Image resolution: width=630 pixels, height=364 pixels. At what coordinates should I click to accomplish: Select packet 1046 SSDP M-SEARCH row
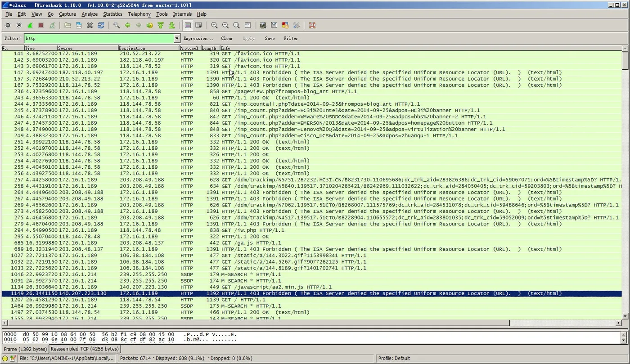(311, 274)
